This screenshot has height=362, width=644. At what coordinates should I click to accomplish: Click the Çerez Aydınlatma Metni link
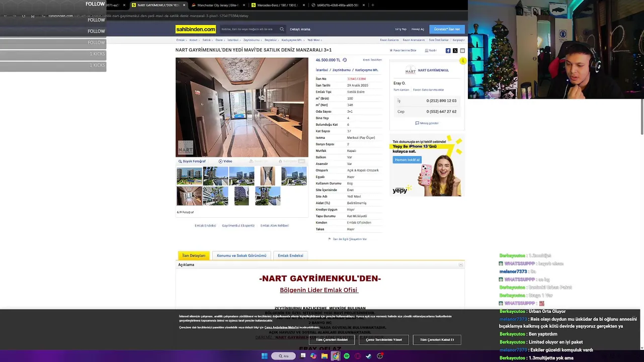pyautogui.click(x=281, y=327)
